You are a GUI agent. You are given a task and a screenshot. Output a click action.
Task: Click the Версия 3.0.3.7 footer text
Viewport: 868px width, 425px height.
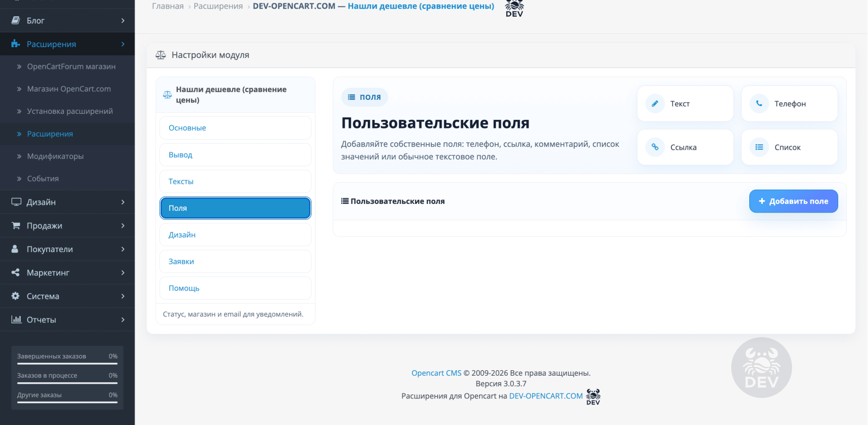pos(501,384)
